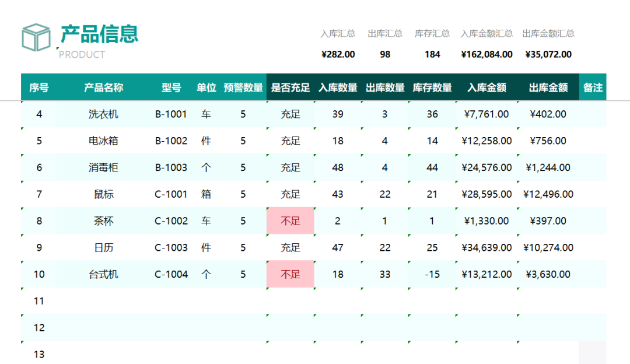
Task: Select the -15 stock quantity cell
Action: coord(432,274)
